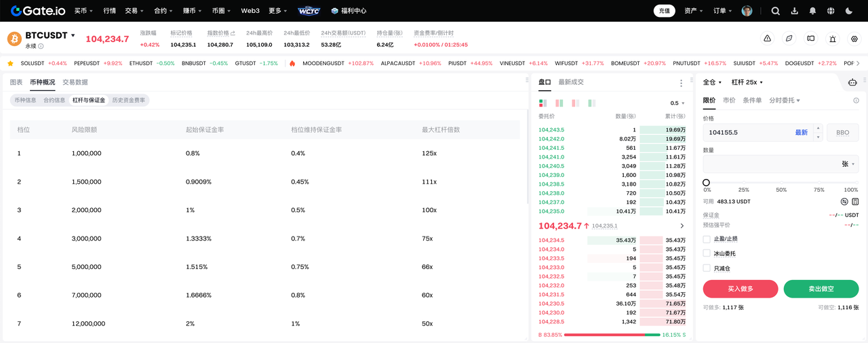Click the price alert siren icon
This screenshot has width=868, height=343.
pos(833,39)
